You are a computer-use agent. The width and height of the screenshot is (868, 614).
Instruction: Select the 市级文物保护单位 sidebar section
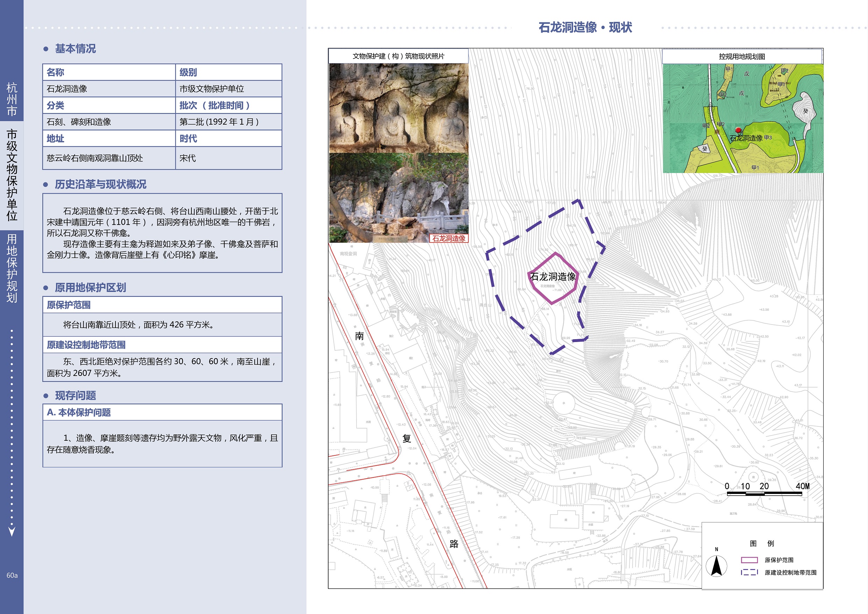coord(12,175)
